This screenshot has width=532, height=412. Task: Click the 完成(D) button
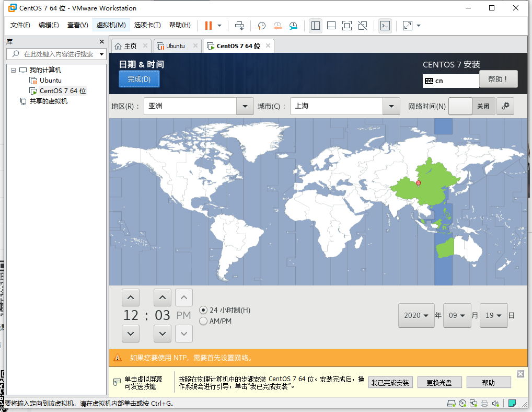(139, 79)
